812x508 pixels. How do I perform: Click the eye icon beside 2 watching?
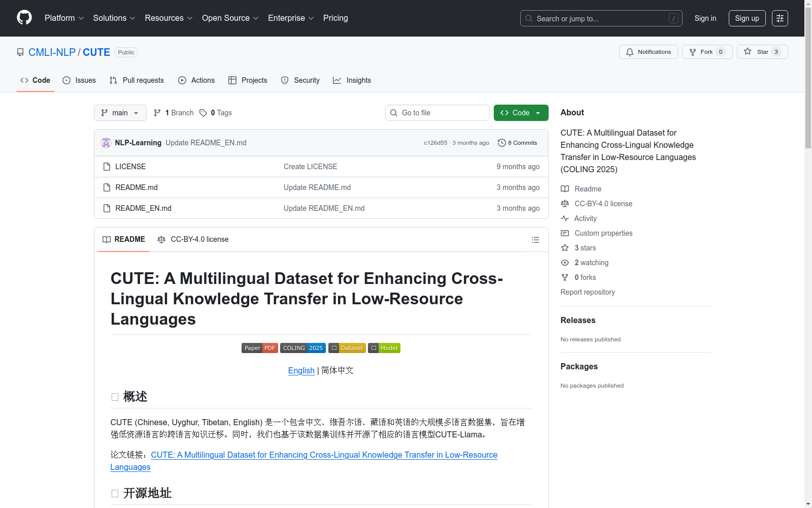click(x=565, y=263)
